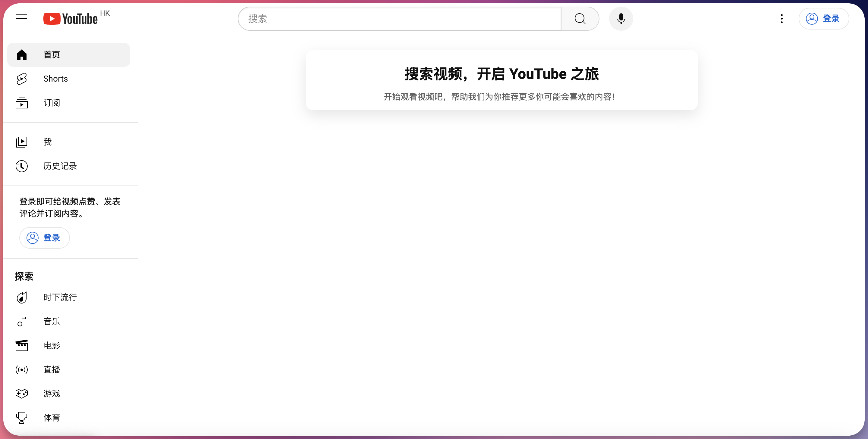Screen dimensions: 868x439
Task: Open the Shorts text entry
Action: tap(55, 79)
